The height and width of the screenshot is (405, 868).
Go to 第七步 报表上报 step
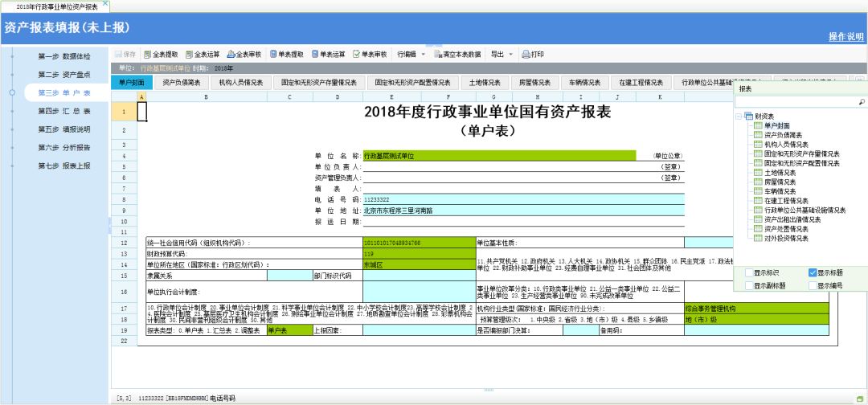64,166
